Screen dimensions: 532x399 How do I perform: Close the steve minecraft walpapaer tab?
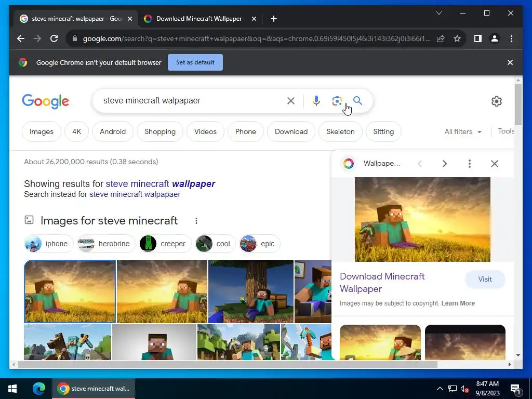(x=129, y=19)
